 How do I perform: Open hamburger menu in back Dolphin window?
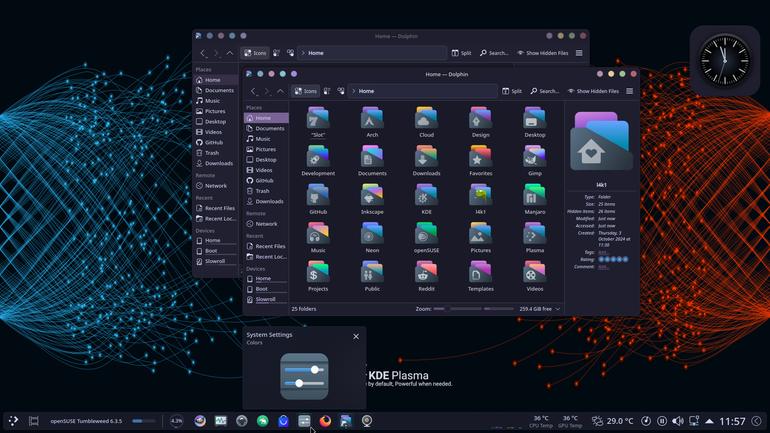579,53
